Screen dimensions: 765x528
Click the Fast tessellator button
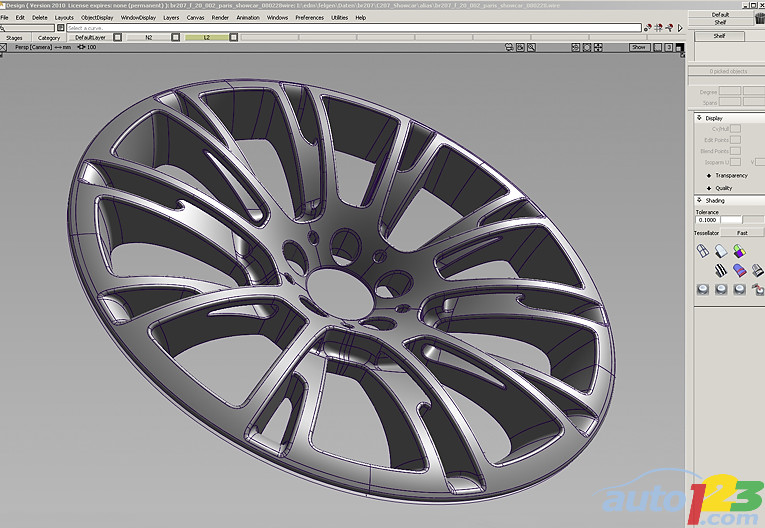coord(742,232)
